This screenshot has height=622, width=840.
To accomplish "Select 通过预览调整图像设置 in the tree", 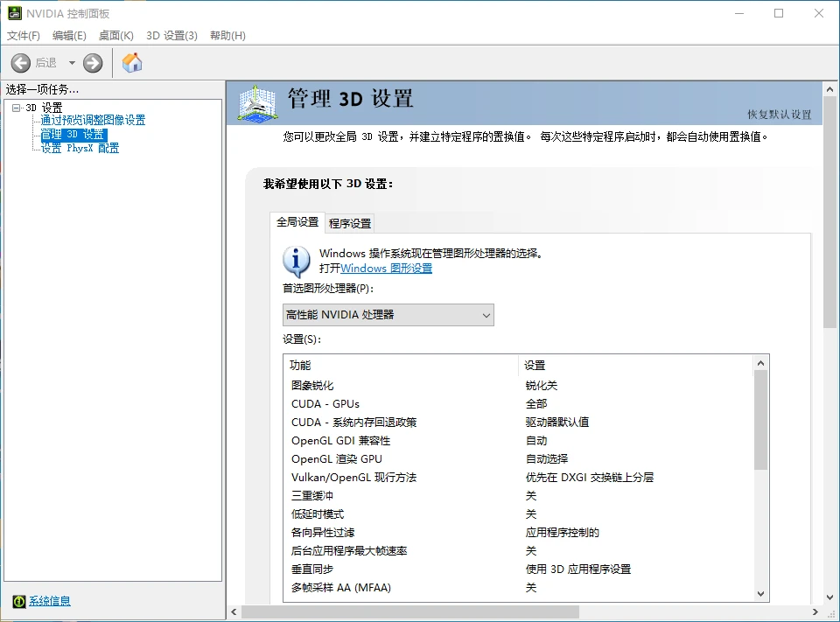I will (93, 121).
